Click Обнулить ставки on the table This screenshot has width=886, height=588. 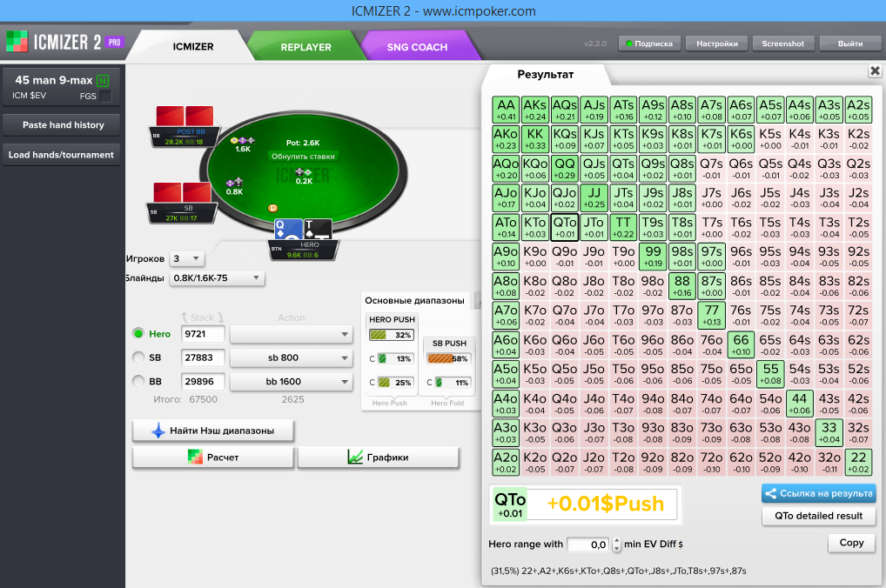pyautogui.click(x=303, y=157)
